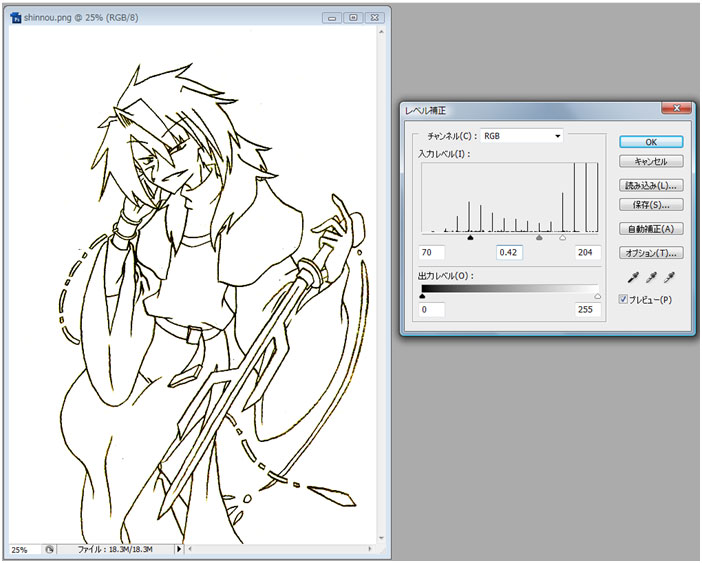
Task: Click the status bar preview icon next to 25%
Action: 49,549
